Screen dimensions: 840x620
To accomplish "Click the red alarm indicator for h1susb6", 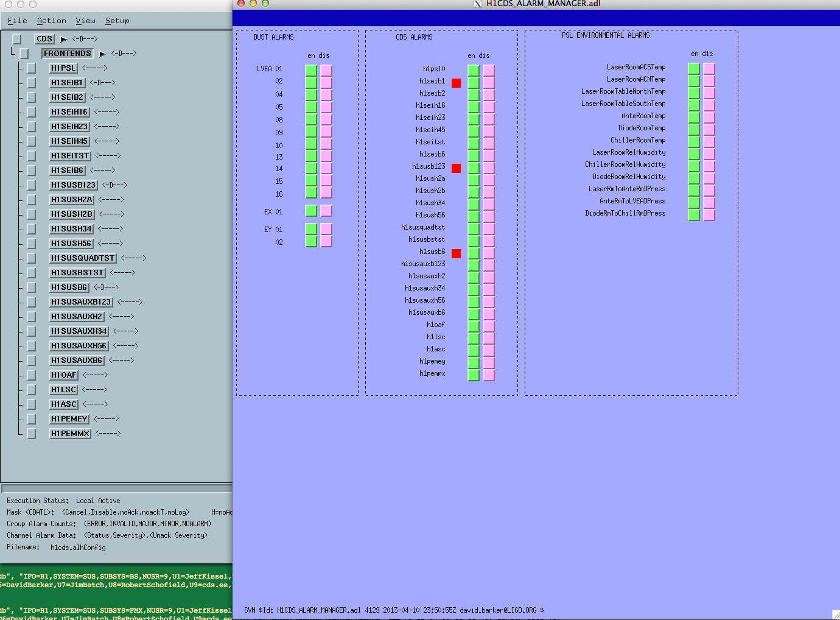I will 456,253.
